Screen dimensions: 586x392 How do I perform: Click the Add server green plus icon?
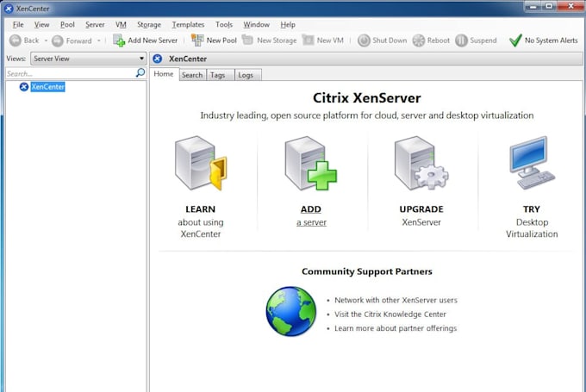coord(310,164)
